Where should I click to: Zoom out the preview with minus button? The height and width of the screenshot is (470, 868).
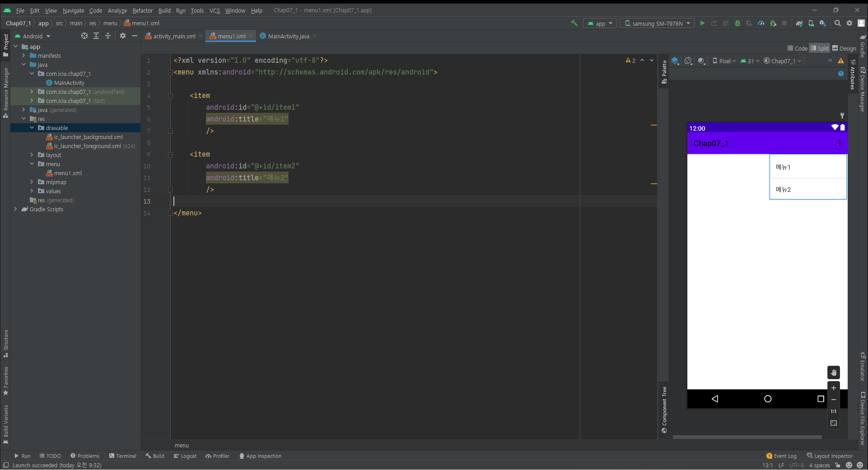[x=834, y=400]
